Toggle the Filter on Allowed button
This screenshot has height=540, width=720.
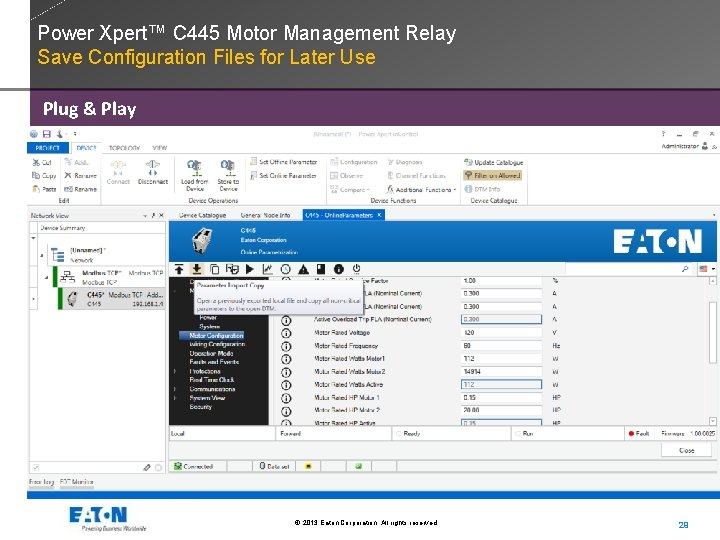(x=493, y=175)
